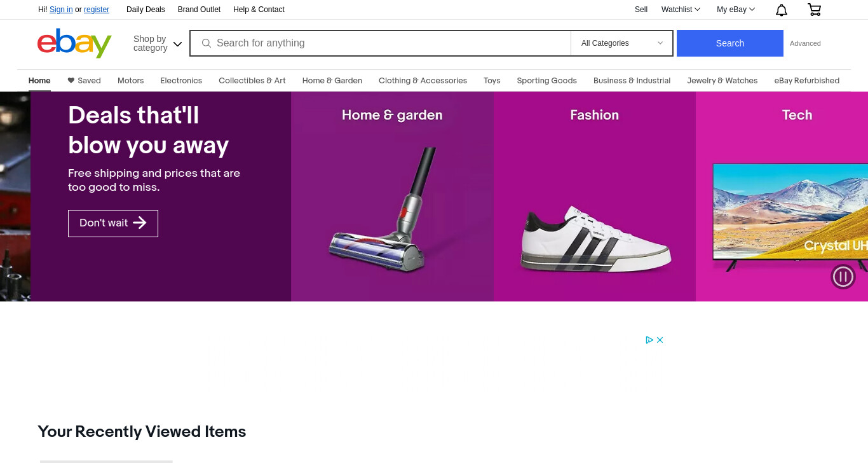Click the blue Search button
868x463 pixels.
pyautogui.click(x=729, y=43)
